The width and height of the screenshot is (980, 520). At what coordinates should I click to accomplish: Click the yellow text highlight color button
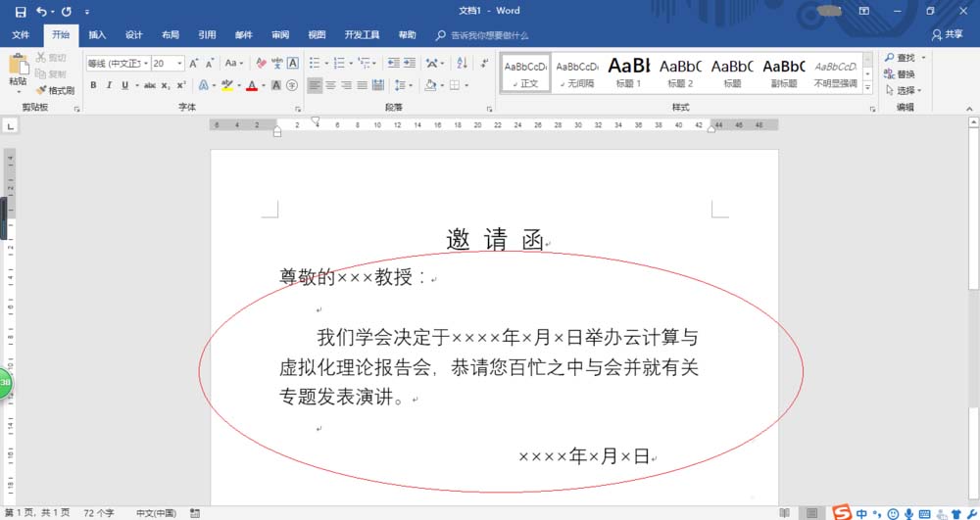pos(227,85)
